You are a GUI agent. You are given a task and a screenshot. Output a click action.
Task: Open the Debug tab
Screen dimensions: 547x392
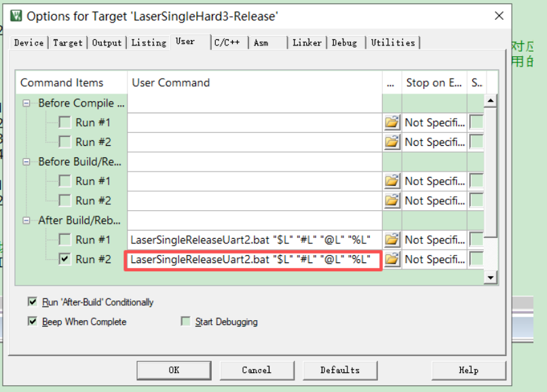click(x=346, y=43)
